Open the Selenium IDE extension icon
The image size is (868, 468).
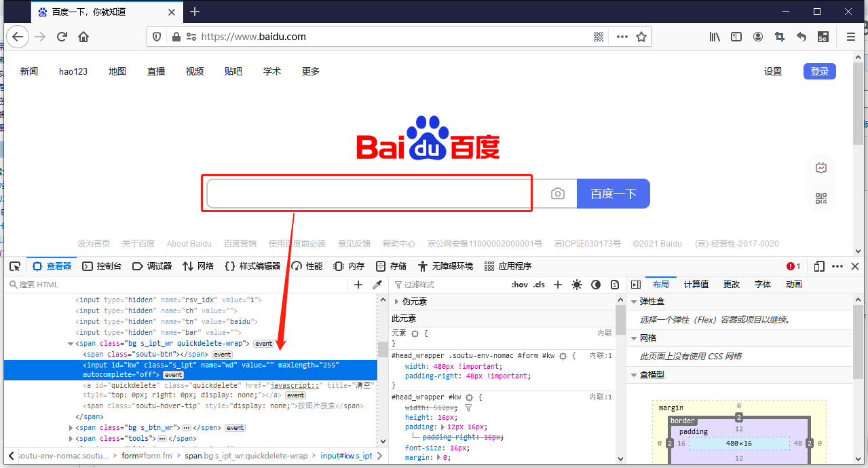pos(823,37)
